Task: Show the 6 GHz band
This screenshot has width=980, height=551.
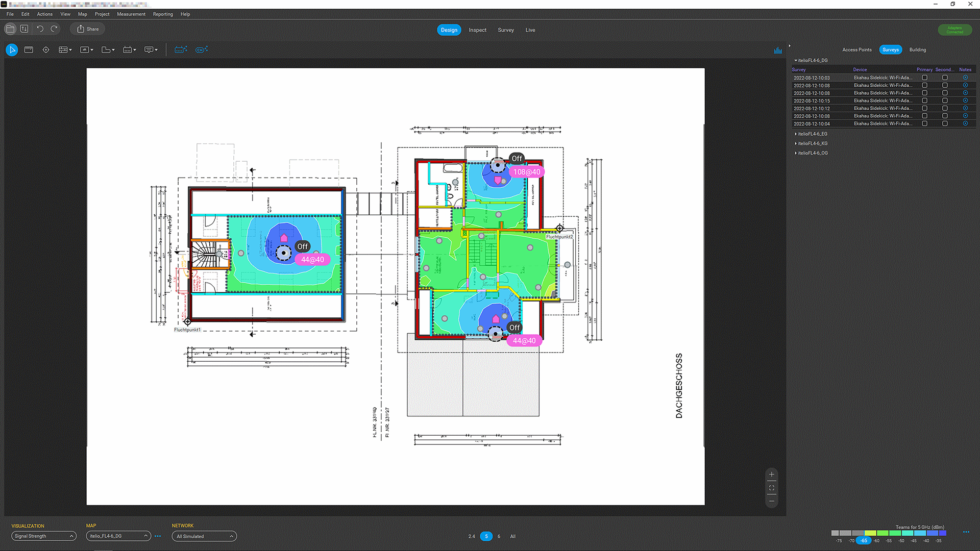Action: pyautogui.click(x=499, y=536)
